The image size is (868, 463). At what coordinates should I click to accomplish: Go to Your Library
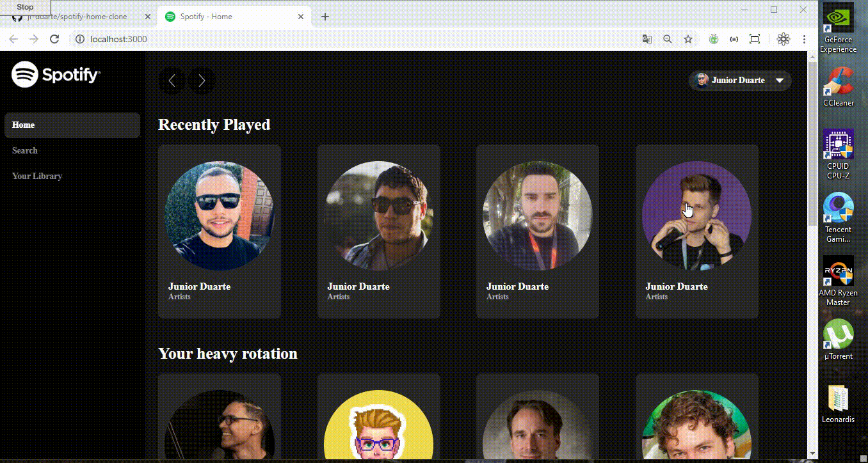click(37, 176)
